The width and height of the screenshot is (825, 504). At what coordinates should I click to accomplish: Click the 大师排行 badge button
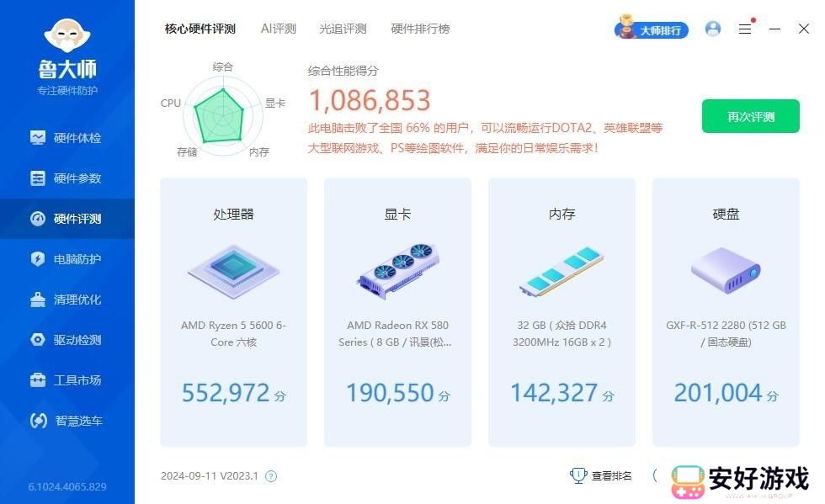pos(652,29)
